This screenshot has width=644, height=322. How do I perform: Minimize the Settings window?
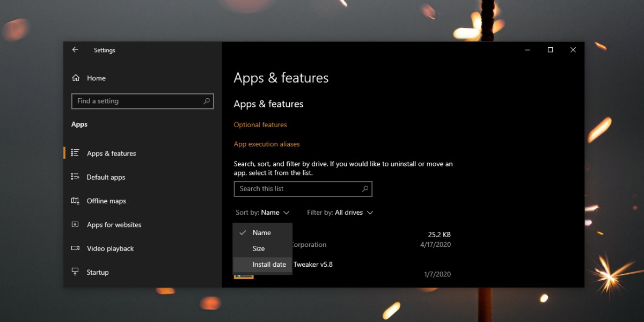(528, 50)
